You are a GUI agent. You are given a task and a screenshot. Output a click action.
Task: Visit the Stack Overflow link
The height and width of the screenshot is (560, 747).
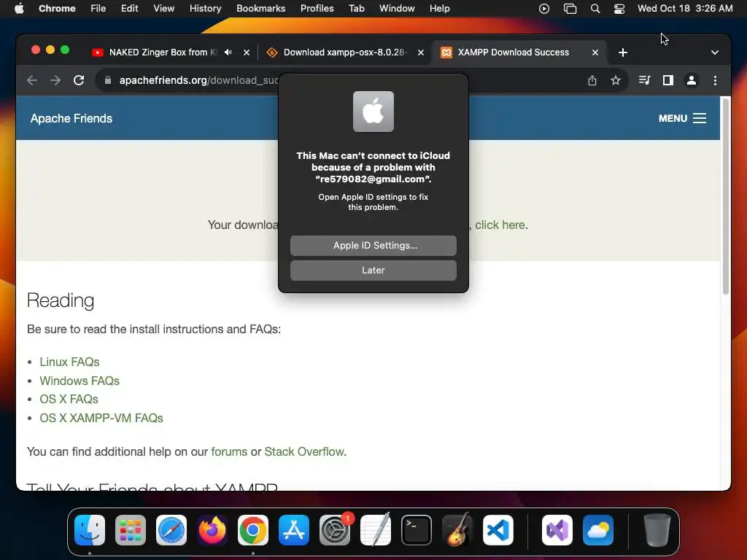(x=304, y=451)
